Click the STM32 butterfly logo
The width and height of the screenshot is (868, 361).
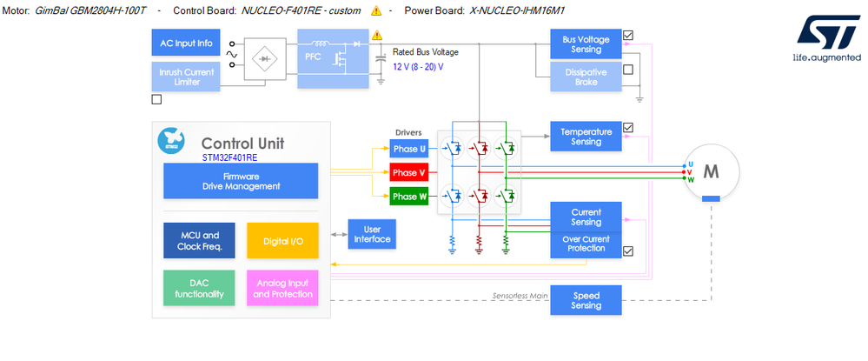(x=171, y=141)
